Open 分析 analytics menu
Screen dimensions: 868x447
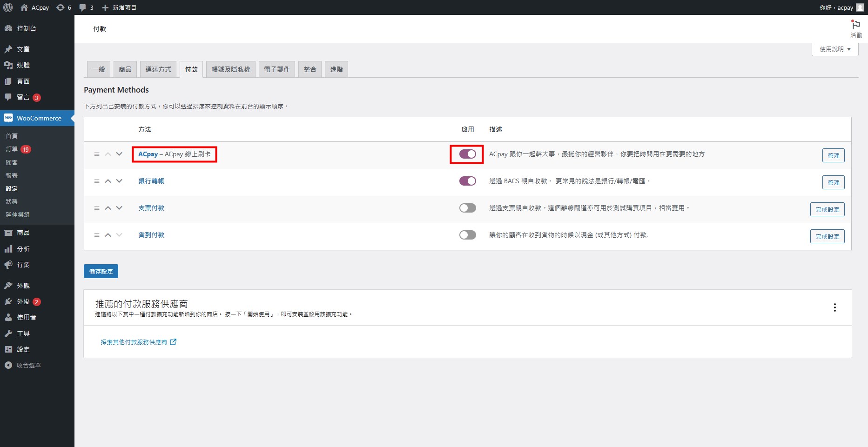(x=37, y=249)
